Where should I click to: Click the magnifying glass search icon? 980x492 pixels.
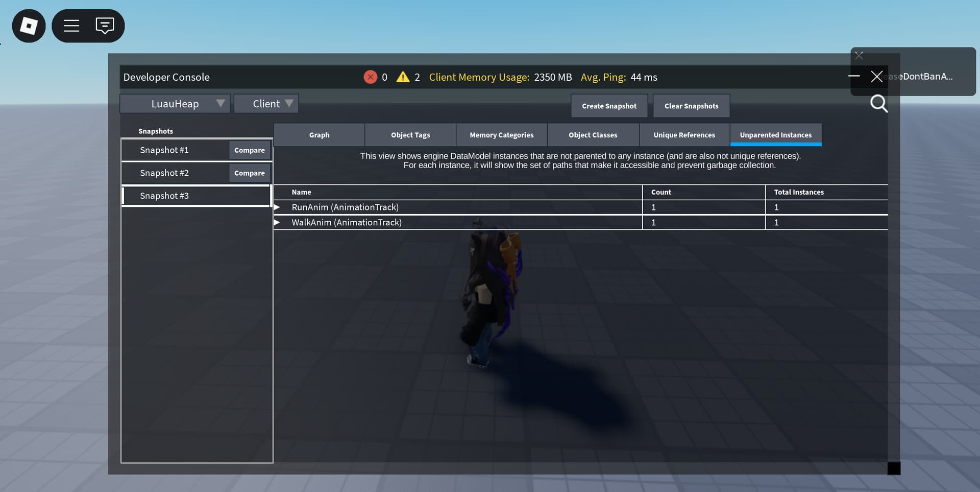click(879, 104)
